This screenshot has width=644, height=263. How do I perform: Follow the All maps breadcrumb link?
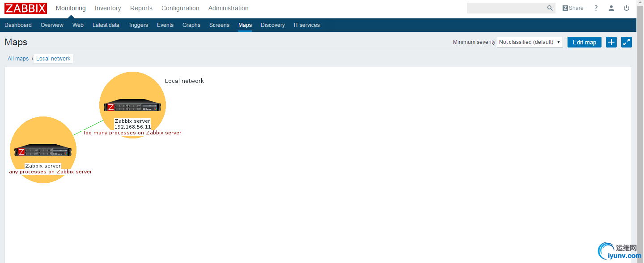(18, 59)
